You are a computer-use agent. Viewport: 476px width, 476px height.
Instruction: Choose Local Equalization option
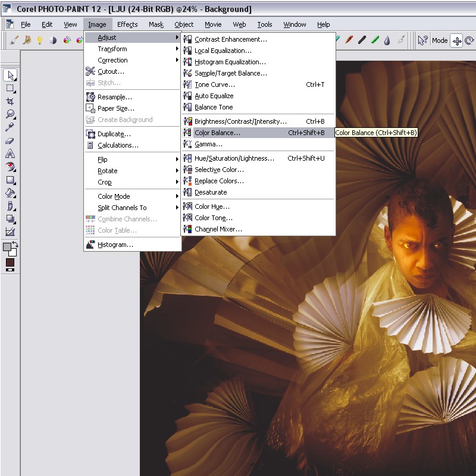tap(258, 51)
